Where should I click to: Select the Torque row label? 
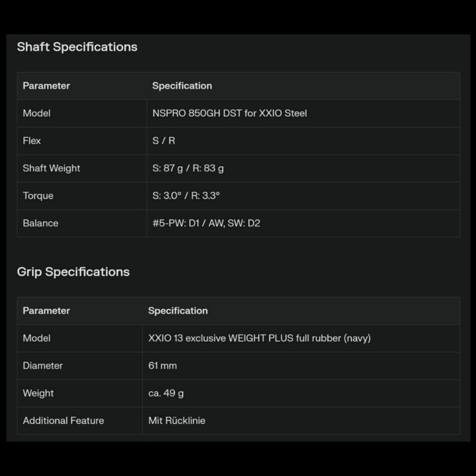click(x=38, y=195)
